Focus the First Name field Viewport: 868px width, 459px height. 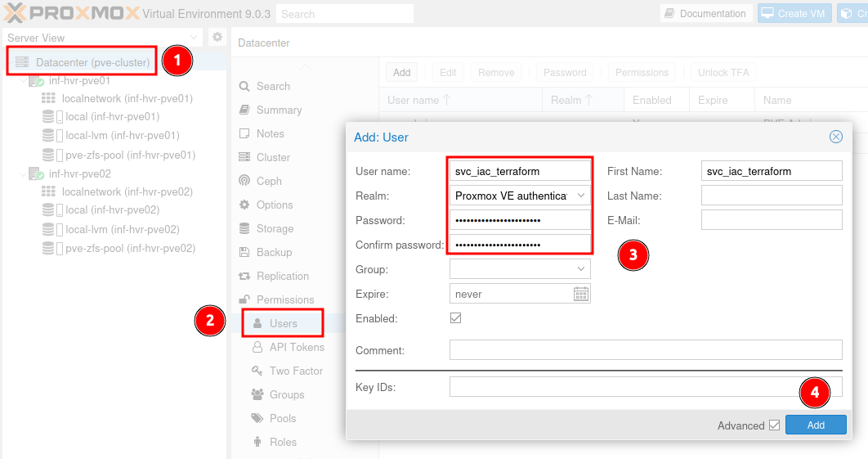coord(772,171)
